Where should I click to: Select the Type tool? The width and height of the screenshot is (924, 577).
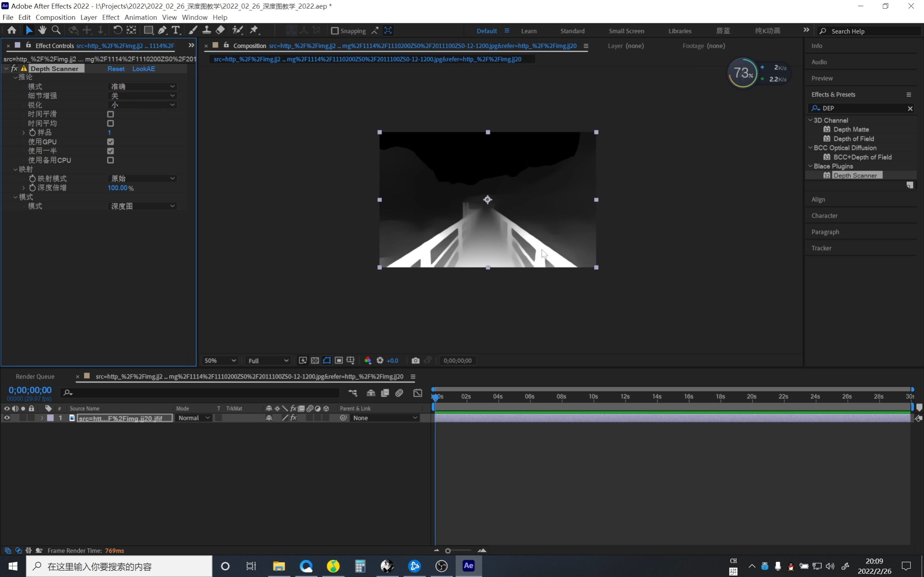(176, 30)
